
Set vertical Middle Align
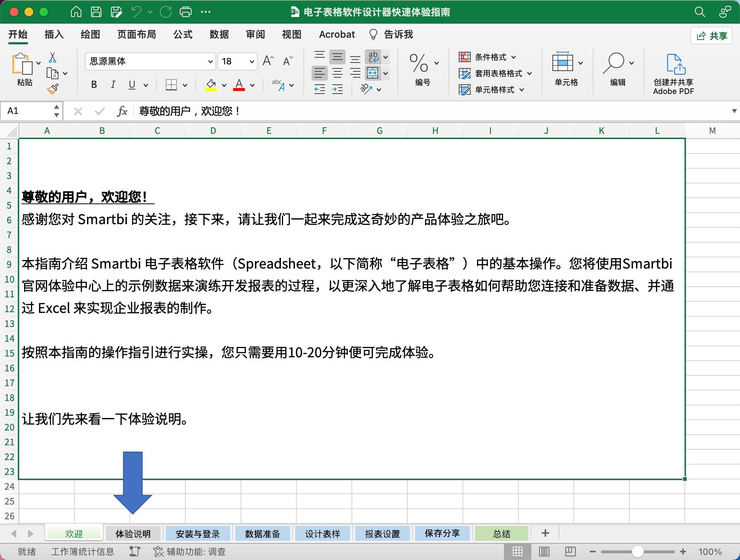pos(337,57)
